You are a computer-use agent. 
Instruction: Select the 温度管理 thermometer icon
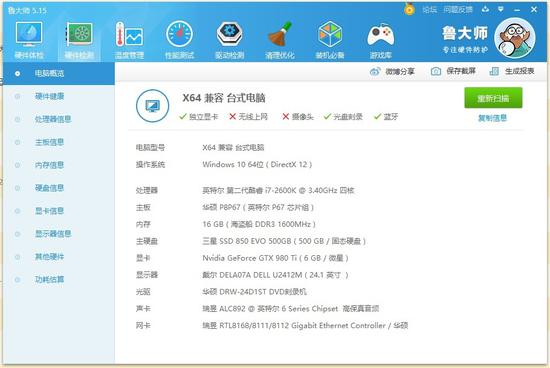[129, 39]
